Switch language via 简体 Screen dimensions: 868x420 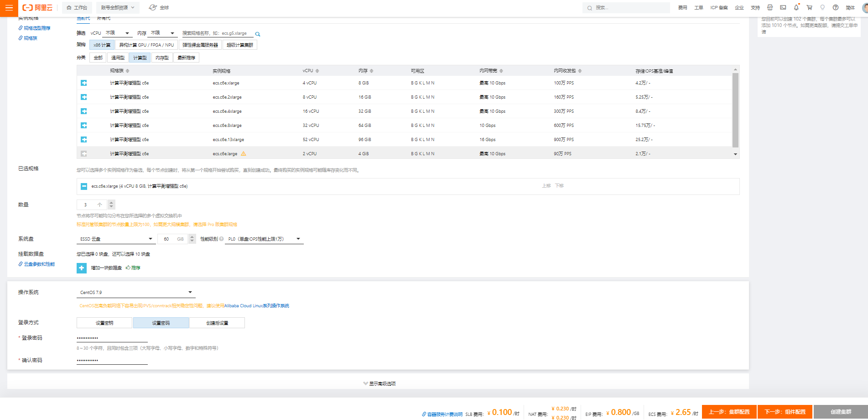(850, 8)
